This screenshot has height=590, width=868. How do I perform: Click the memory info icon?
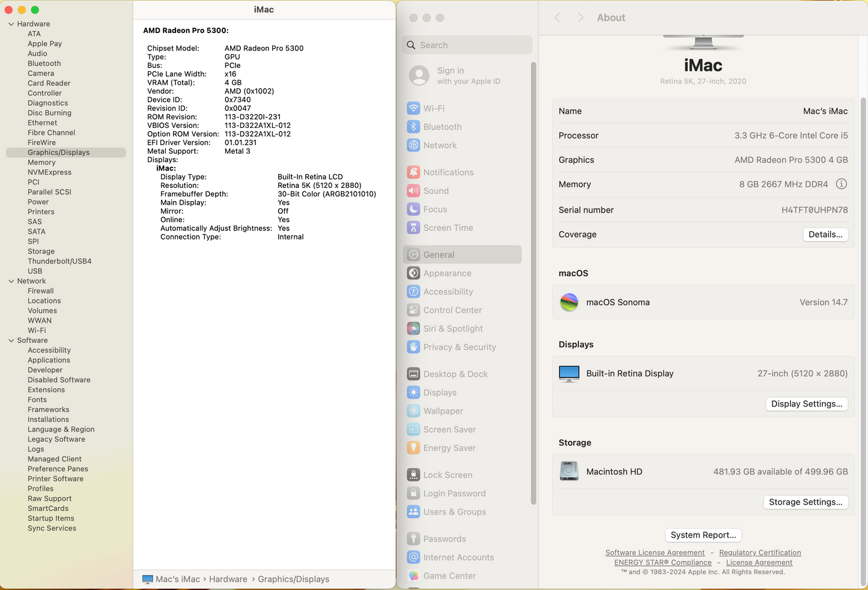point(841,184)
